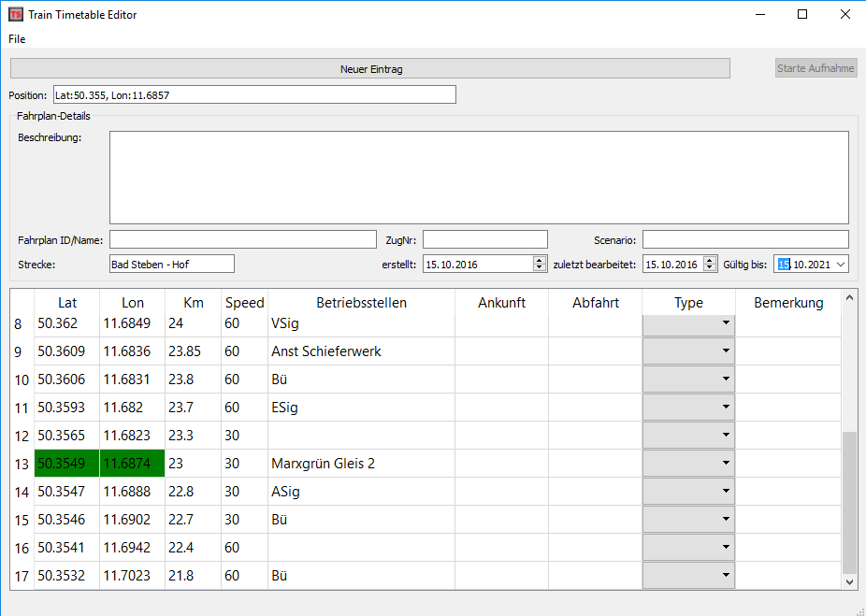866x616 pixels.
Task: Open the Gültig bis date dropdown
Action: [840, 265]
